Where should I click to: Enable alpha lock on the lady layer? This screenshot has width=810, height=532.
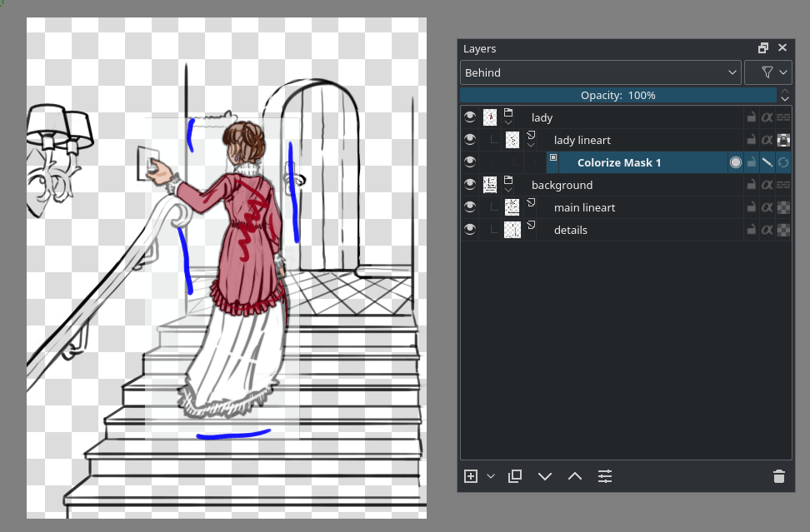(x=767, y=117)
